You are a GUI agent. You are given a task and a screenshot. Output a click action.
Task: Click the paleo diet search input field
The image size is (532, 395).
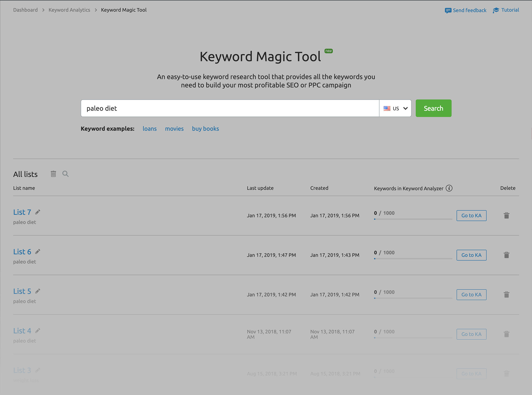point(230,108)
